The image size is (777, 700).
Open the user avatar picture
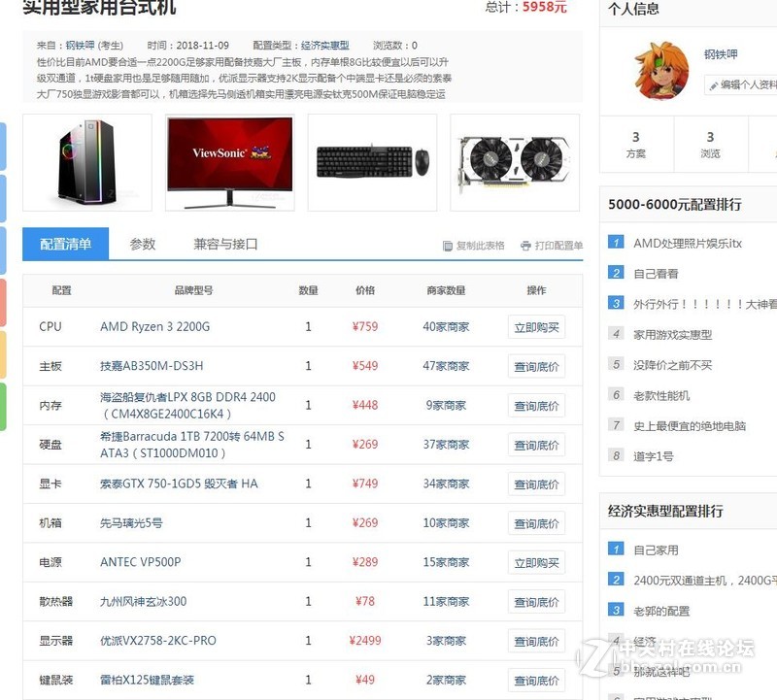(661, 71)
